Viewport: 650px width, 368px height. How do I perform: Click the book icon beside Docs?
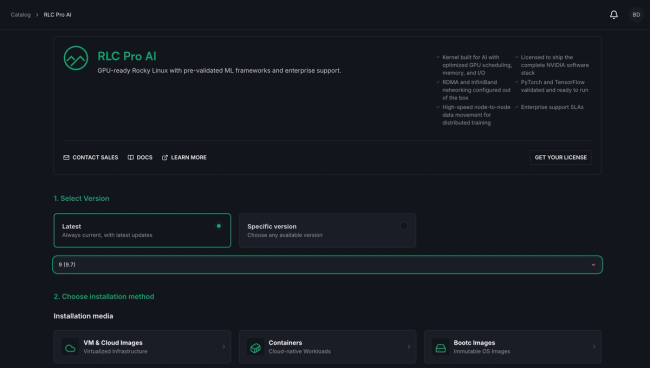click(x=131, y=157)
